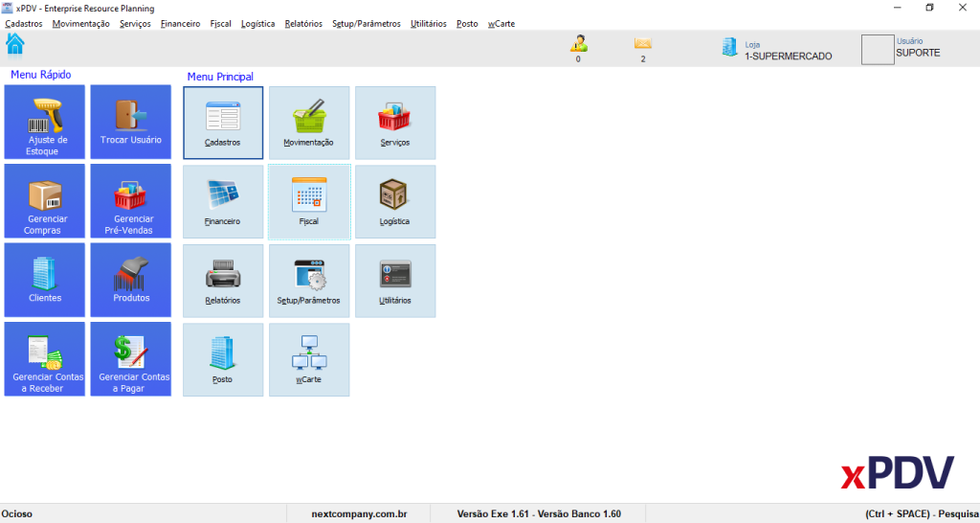Open the Financeiro menu in menu bar

(181, 24)
